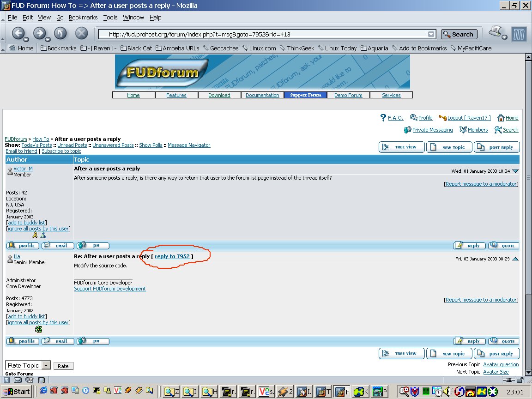The height and width of the screenshot is (399, 532).
Task: Expand the Amoeba URLs bookmark folder
Action: tap(177, 48)
